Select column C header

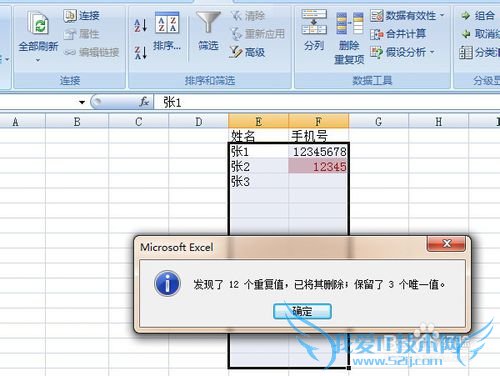coord(139,122)
